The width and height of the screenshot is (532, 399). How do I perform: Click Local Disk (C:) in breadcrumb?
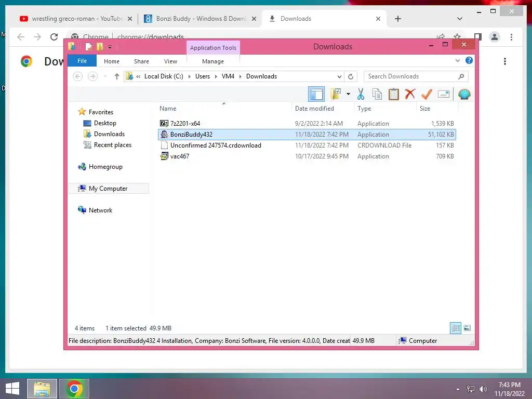pos(164,76)
